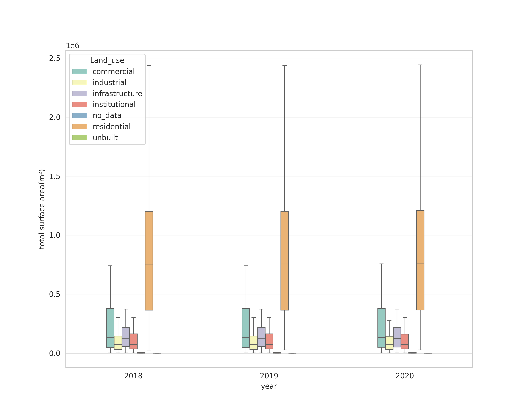Screen dimensions: 525x420
Task: Click the institutional legend color swatch
Action: [79, 104]
